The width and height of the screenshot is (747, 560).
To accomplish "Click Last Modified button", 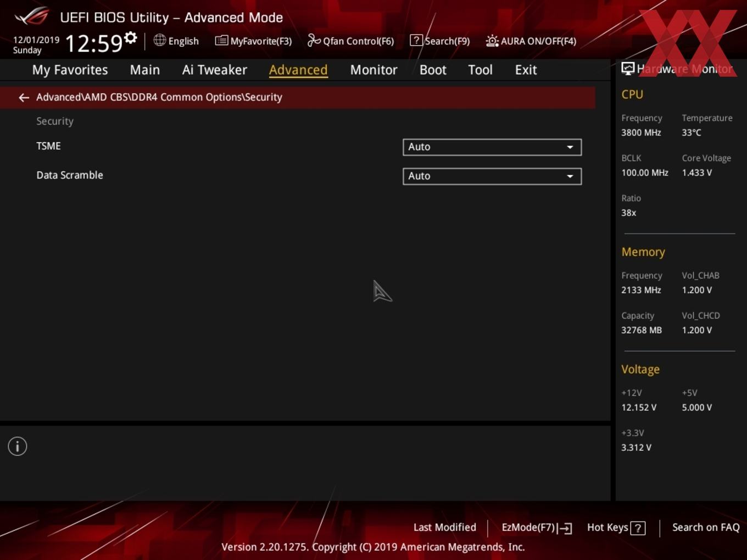I will click(x=444, y=527).
